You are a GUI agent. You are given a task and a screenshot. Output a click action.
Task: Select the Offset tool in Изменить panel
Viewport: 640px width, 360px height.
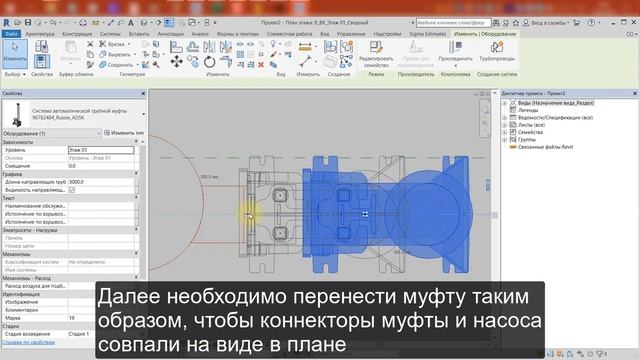tap(193, 47)
